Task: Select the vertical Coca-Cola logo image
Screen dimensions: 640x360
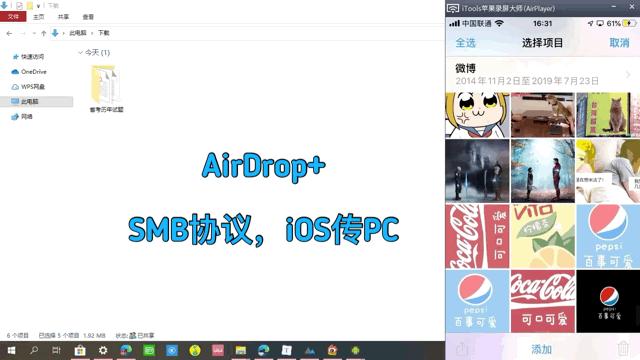Action: [478, 236]
